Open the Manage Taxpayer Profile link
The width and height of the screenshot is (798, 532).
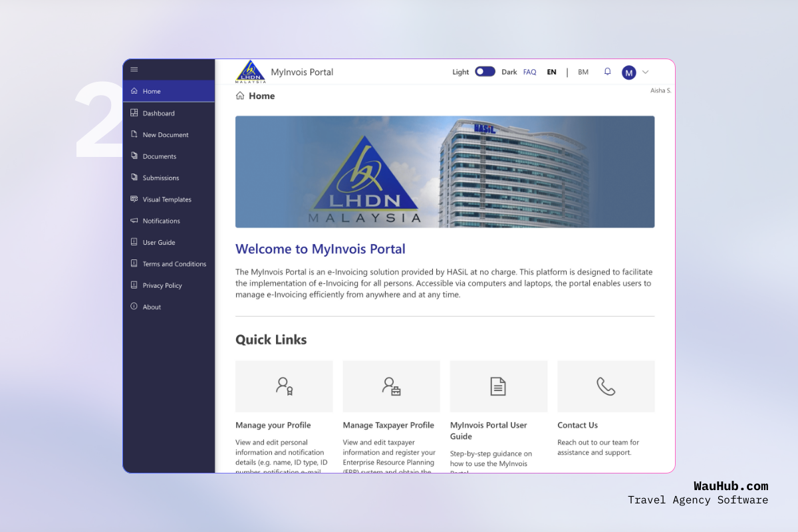[388, 425]
